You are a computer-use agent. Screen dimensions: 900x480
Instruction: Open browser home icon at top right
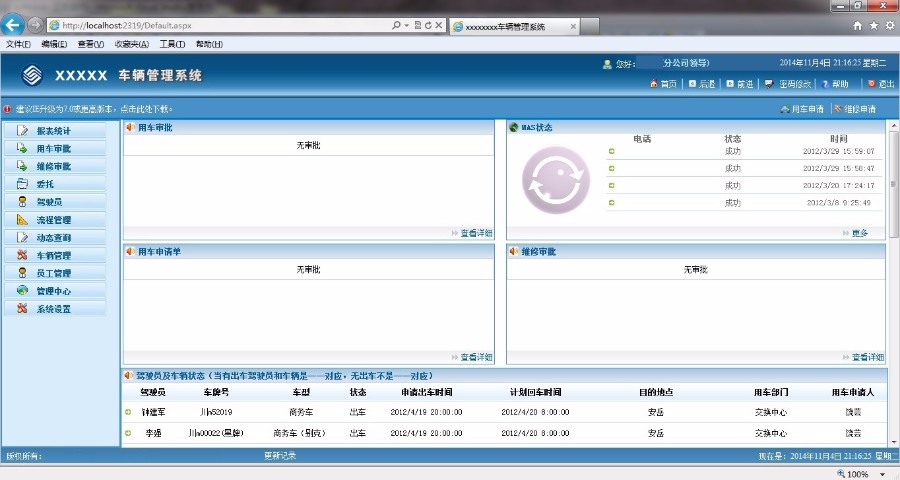click(x=858, y=25)
